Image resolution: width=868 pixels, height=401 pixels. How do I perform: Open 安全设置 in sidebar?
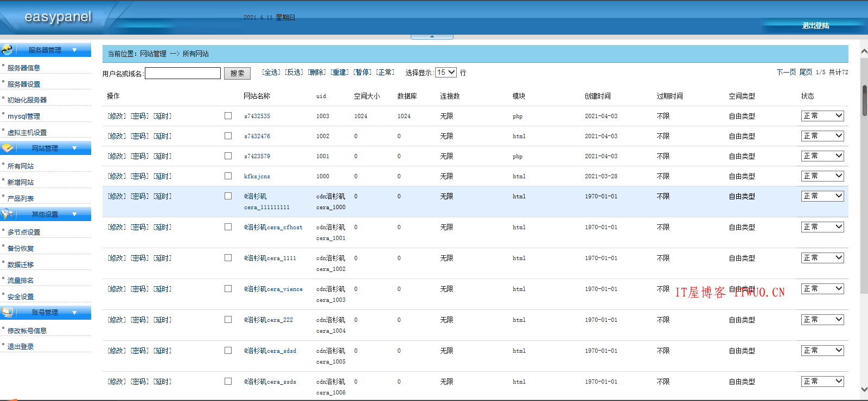click(x=21, y=296)
